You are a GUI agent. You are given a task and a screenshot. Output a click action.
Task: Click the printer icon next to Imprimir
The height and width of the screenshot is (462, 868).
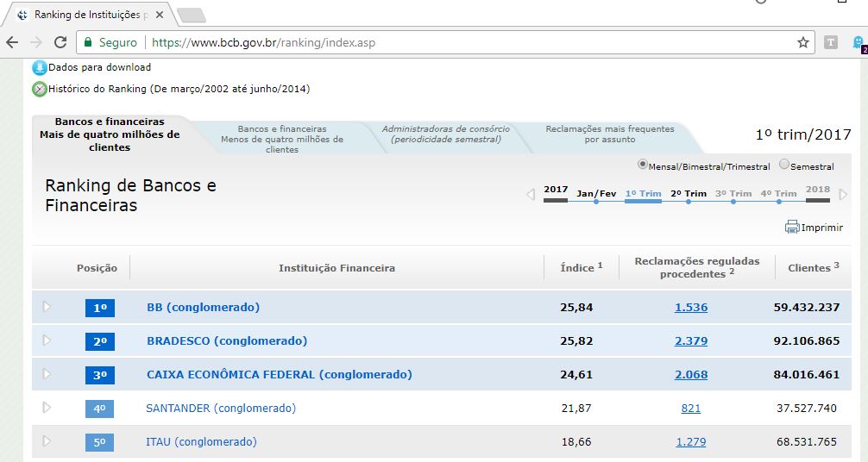click(x=792, y=227)
